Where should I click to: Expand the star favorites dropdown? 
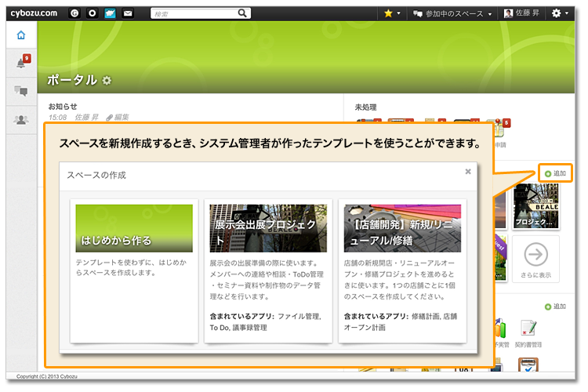(392, 13)
